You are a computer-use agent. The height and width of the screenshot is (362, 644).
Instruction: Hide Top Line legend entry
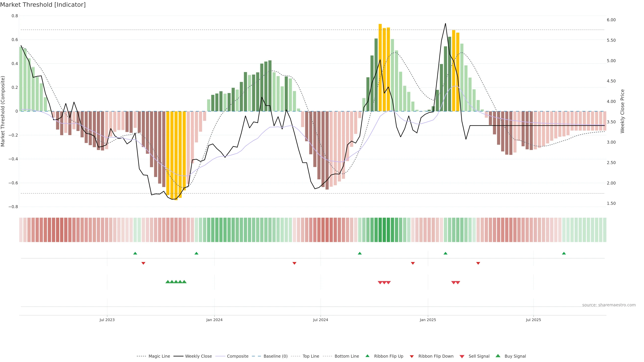(311, 356)
